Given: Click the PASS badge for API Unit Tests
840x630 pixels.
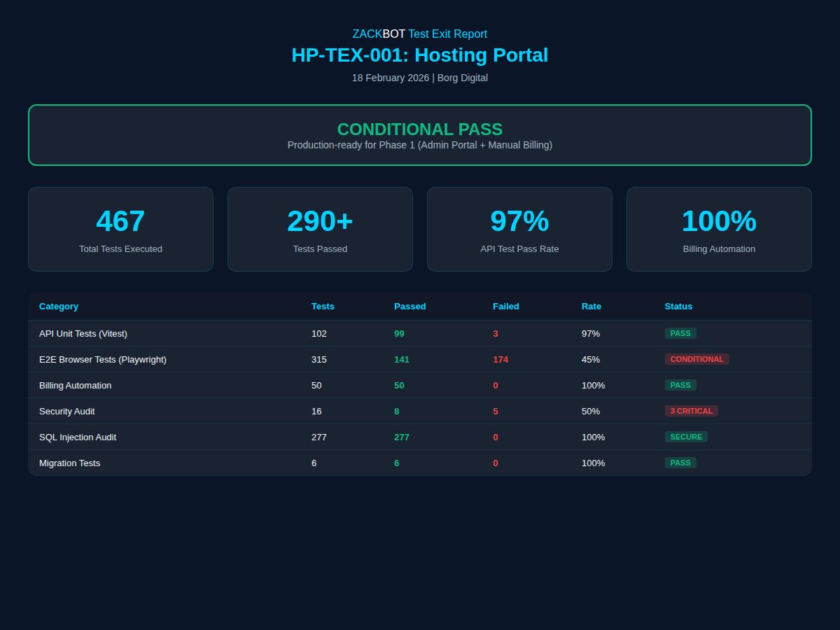Looking at the screenshot, I should pyautogui.click(x=680, y=333).
